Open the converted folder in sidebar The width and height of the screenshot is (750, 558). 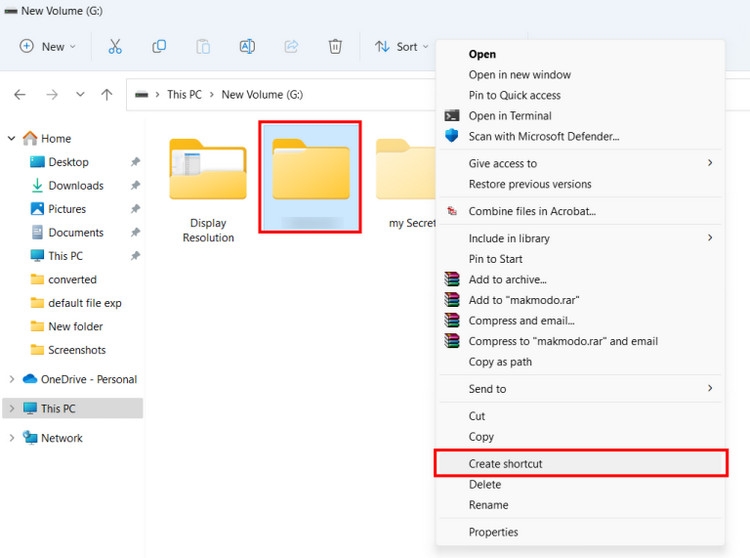(63, 279)
